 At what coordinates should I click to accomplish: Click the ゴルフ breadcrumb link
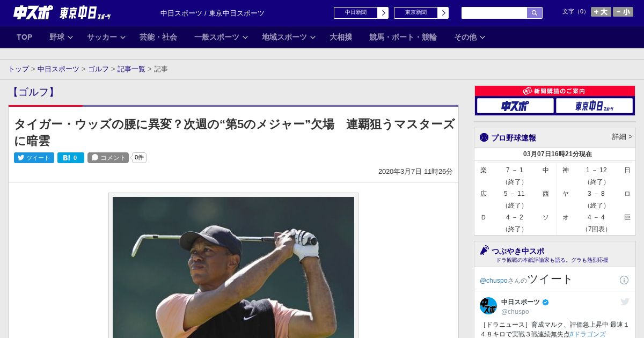pyautogui.click(x=98, y=69)
